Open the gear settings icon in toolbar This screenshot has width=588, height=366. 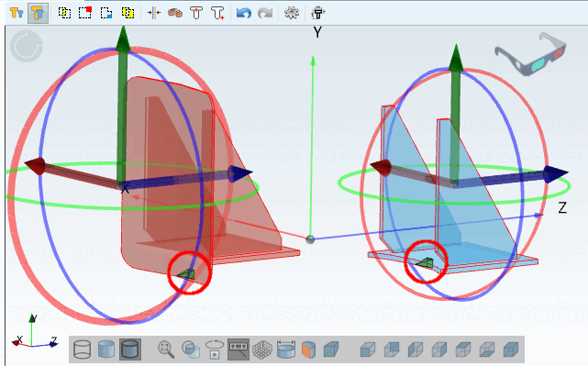[x=292, y=13]
